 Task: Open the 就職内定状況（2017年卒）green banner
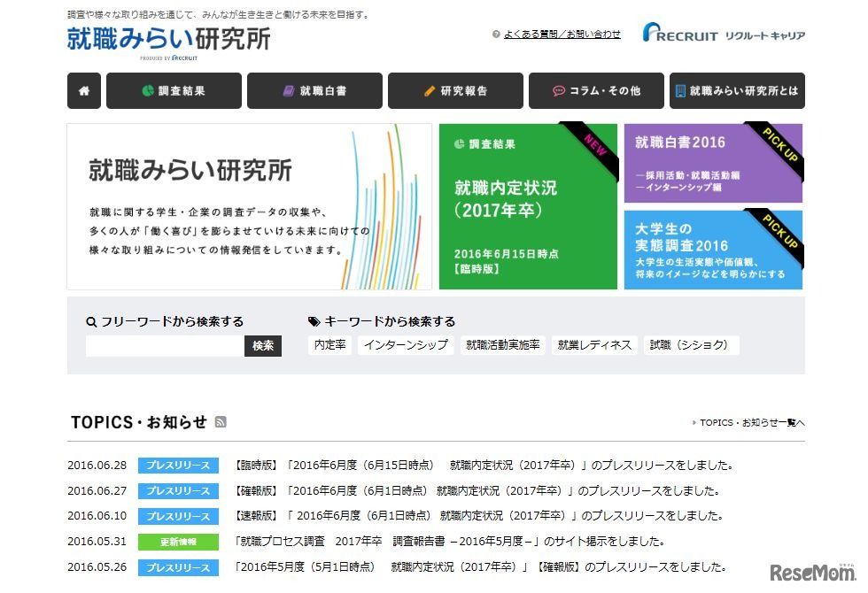(x=528, y=205)
